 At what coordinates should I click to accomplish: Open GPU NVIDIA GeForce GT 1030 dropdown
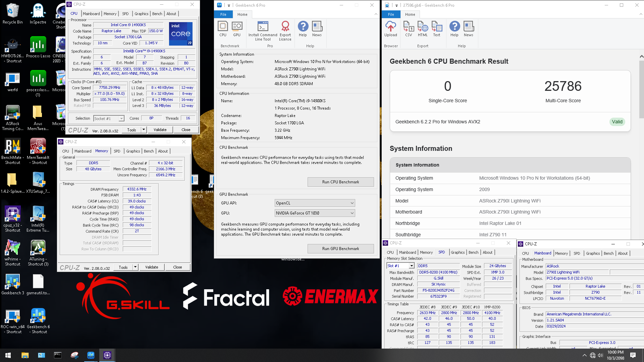[x=315, y=213]
